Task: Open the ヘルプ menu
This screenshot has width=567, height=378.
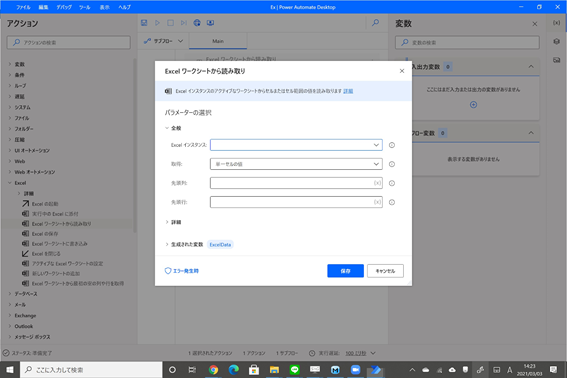Action: click(x=124, y=7)
